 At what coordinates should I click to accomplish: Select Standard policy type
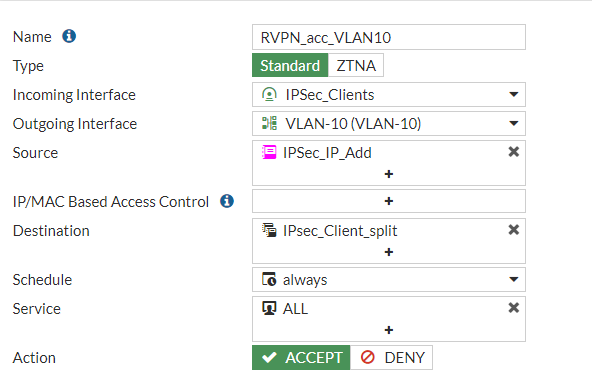point(290,65)
